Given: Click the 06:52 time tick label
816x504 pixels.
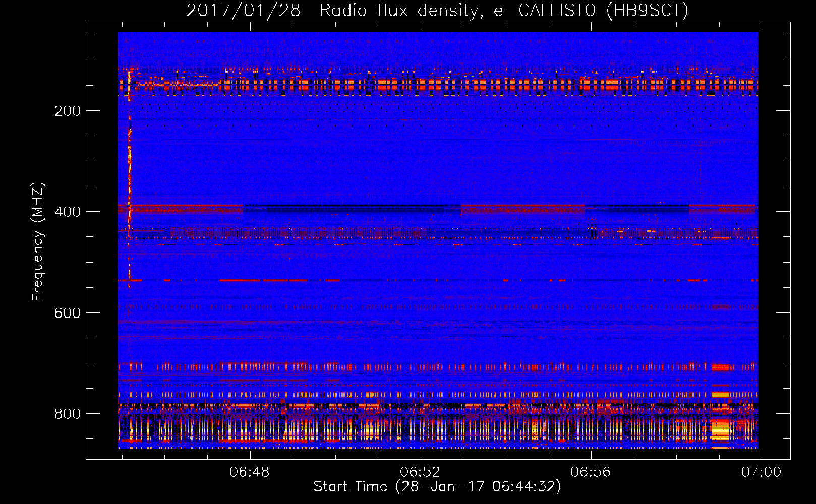Looking at the screenshot, I should point(420,472).
